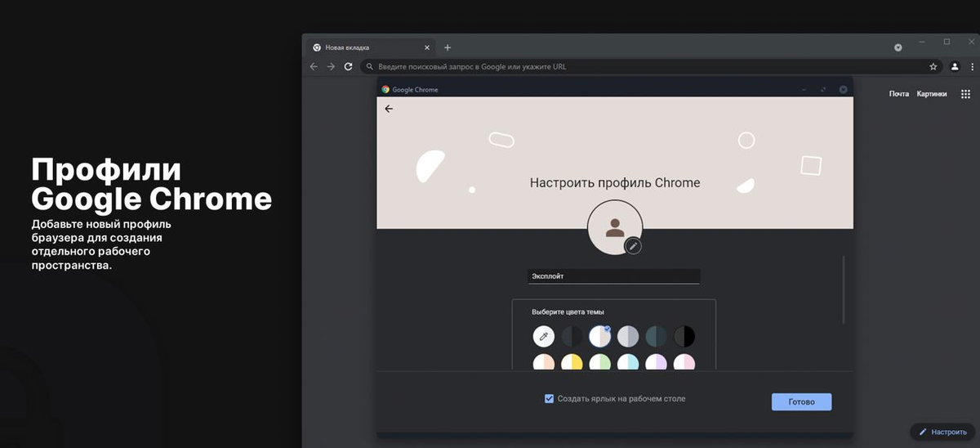Bookmark this page with the star icon
The image size is (980, 448).
[x=933, y=66]
